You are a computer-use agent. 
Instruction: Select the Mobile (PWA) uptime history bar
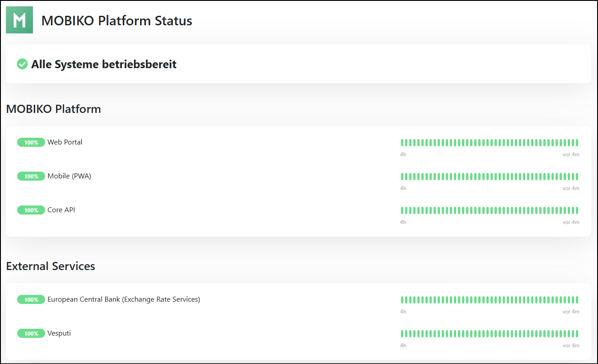coord(489,177)
